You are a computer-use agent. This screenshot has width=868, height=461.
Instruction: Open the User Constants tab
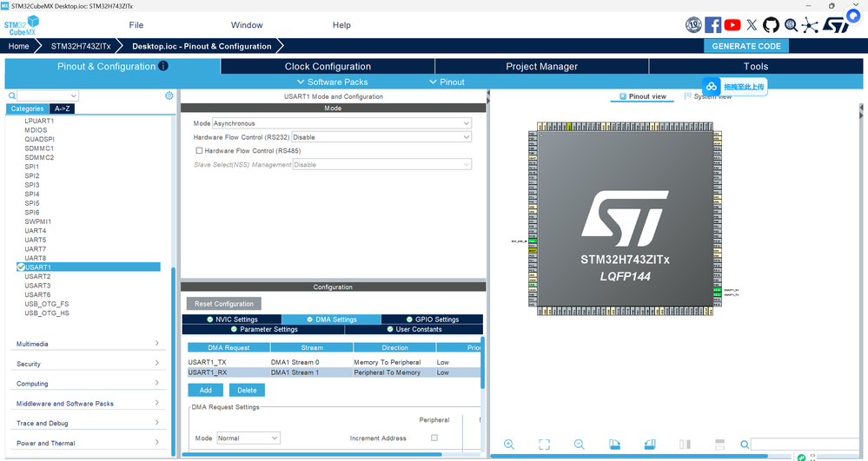click(x=414, y=329)
